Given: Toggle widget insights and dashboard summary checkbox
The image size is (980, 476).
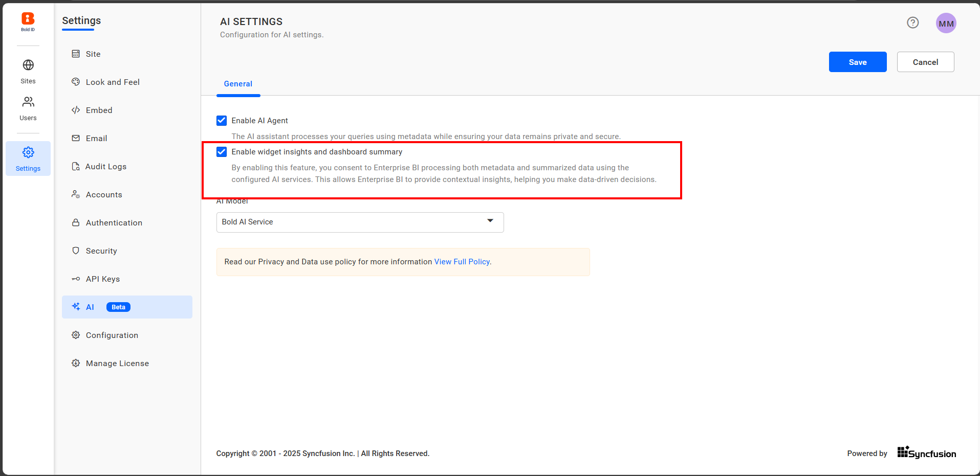Looking at the screenshot, I should pos(222,152).
